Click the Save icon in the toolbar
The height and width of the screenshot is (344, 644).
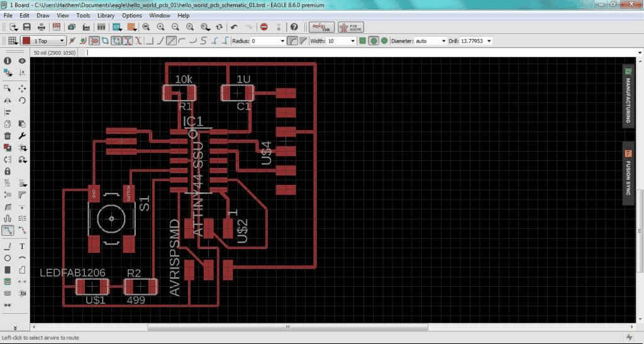pyautogui.click(x=26, y=27)
